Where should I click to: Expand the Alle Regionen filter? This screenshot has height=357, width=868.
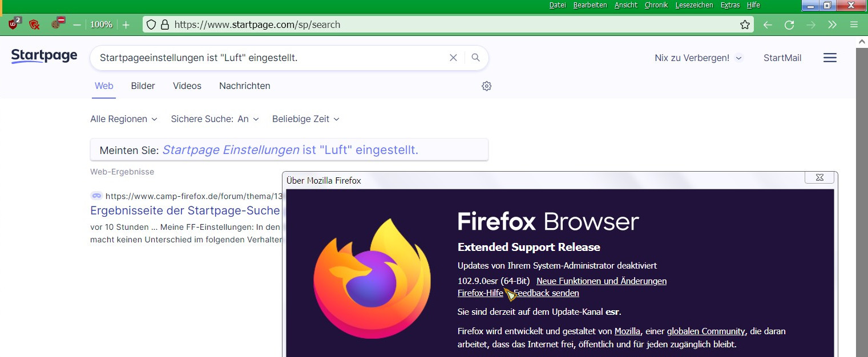(x=123, y=119)
